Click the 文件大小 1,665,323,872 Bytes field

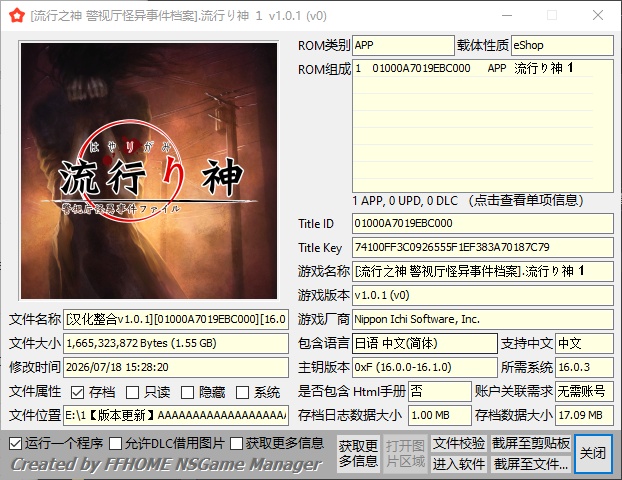coord(176,344)
